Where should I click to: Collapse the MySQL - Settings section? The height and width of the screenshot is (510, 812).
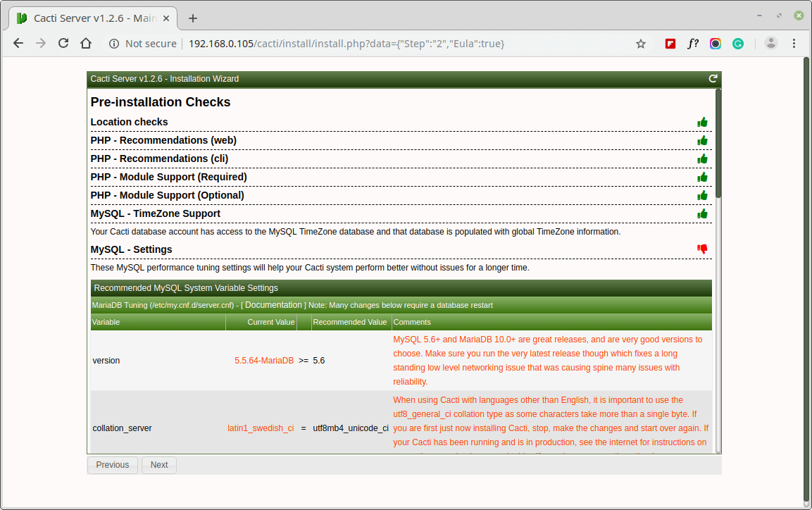131,249
